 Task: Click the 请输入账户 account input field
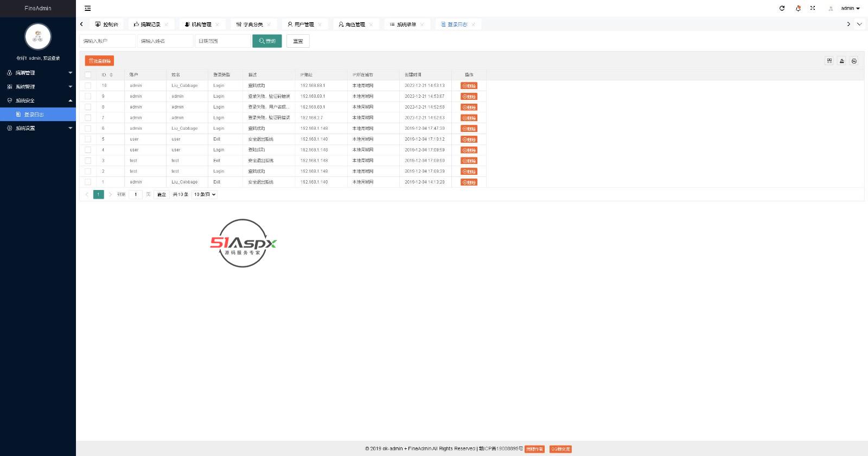point(107,41)
